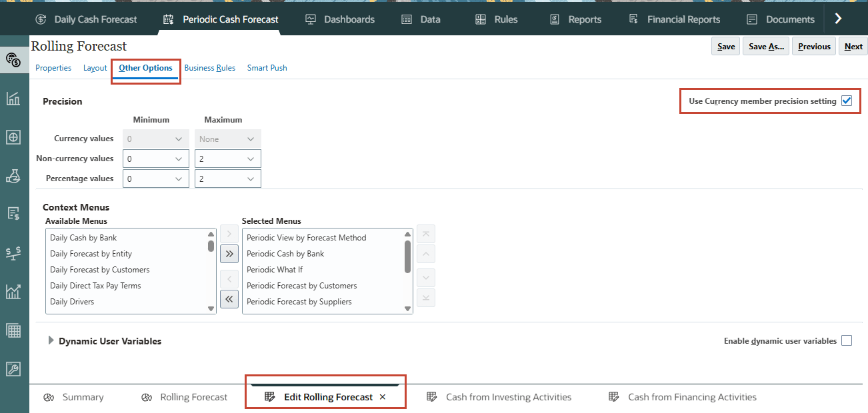This screenshot has width=868, height=413.
Task: Open Currency values maximum dropdown
Action: [x=228, y=139]
